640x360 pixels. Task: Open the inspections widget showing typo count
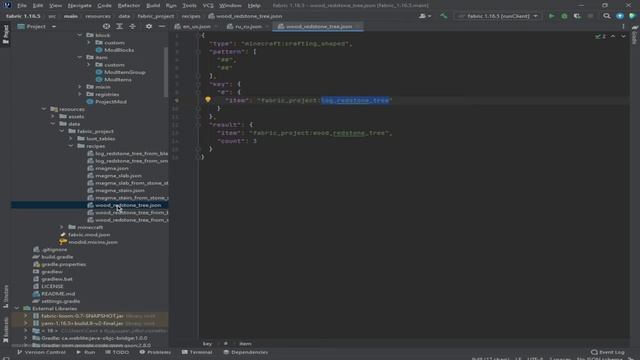(x=600, y=36)
